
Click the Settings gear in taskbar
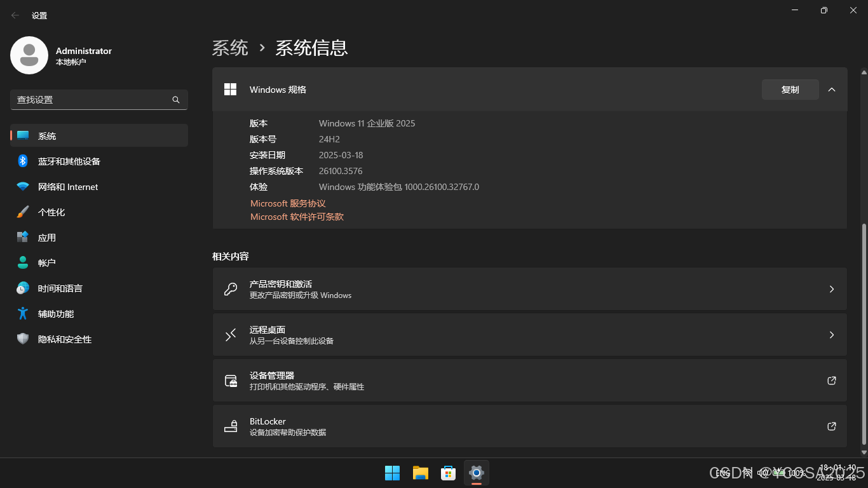coord(476,473)
